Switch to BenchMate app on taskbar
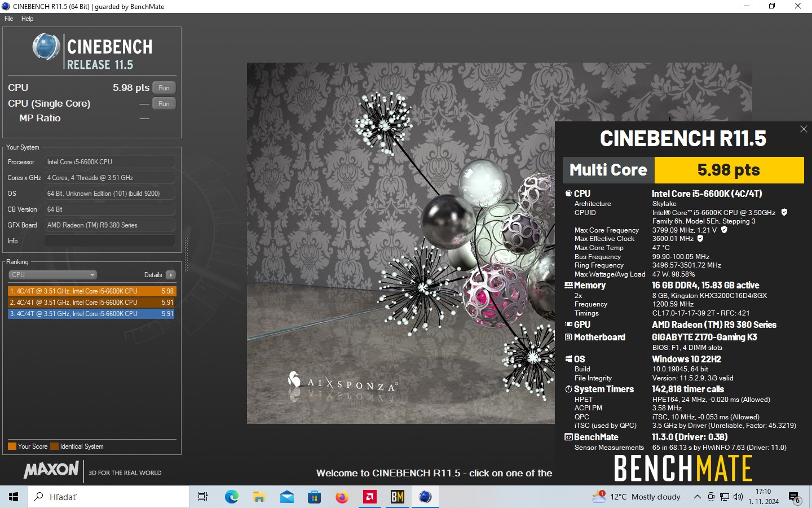Screen dimensions: 812x508 [x=398, y=497]
